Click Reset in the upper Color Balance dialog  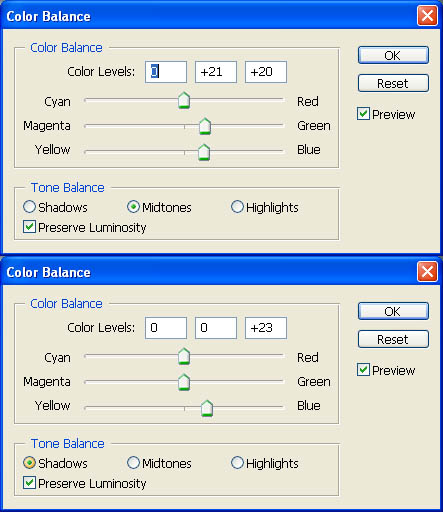(x=393, y=83)
